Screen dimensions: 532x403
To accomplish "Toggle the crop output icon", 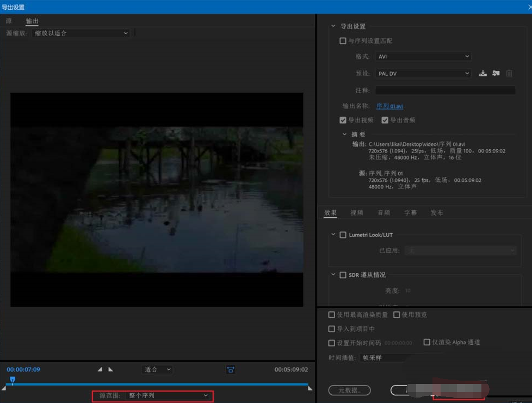I will [230, 369].
